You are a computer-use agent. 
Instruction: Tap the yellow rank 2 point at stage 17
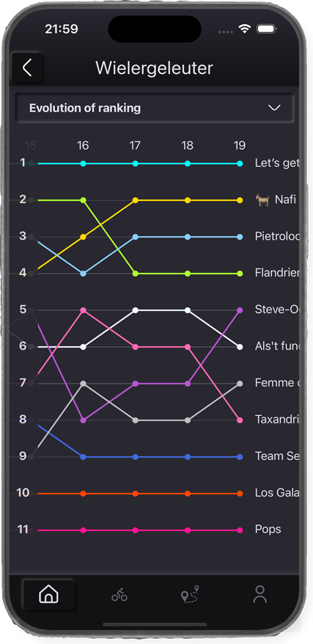pos(136,200)
